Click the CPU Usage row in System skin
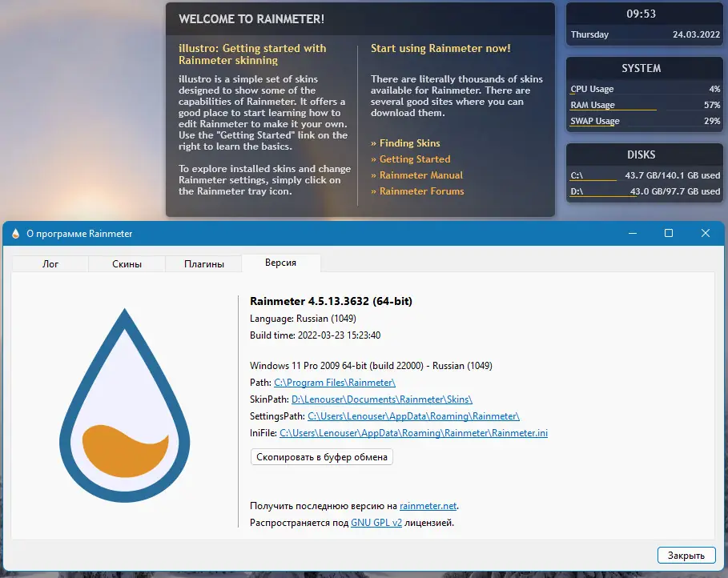728x578 pixels. click(x=645, y=89)
